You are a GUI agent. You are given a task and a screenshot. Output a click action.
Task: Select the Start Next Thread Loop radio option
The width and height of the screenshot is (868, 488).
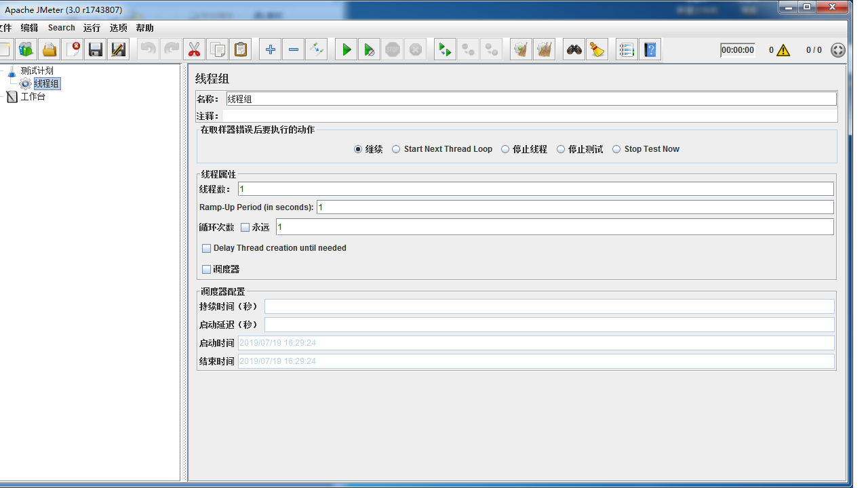coord(442,149)
